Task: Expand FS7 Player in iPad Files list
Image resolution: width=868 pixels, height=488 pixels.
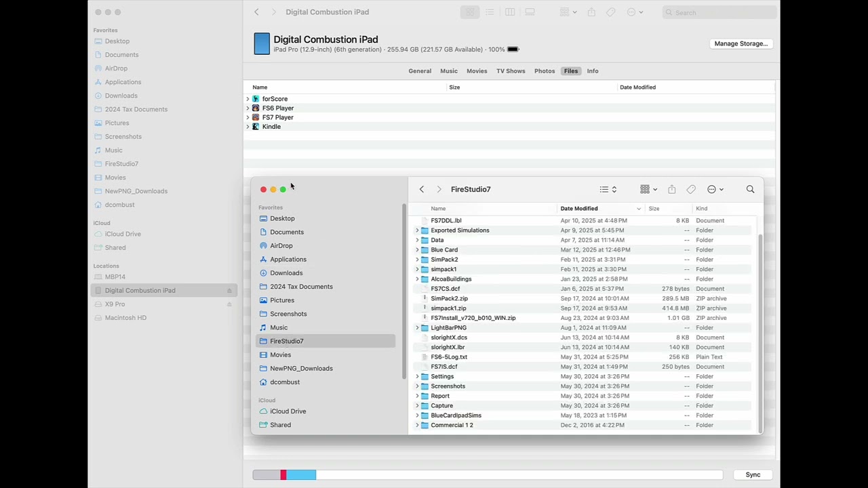Action: pos(248,117)
